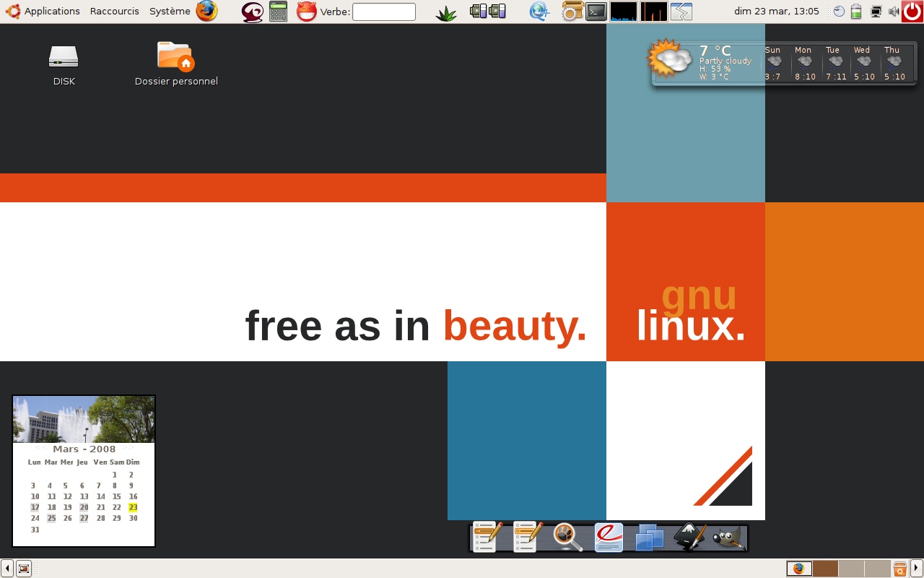This screenshot has width=924, height=578.
Task: Click the red smiling devil icon
Action: pyautogui.click(x=307, y=12)
